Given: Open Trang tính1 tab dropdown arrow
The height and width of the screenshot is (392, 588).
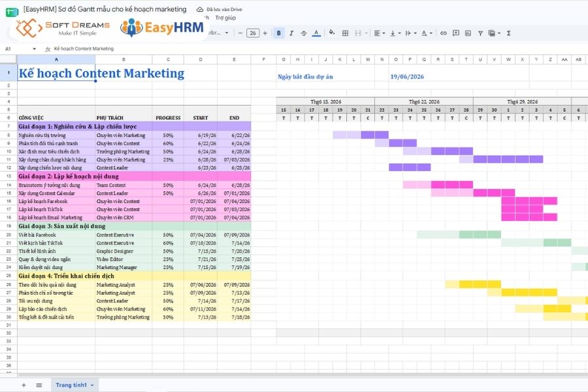Looking at the screenshot, I should [x=92, y=385].
